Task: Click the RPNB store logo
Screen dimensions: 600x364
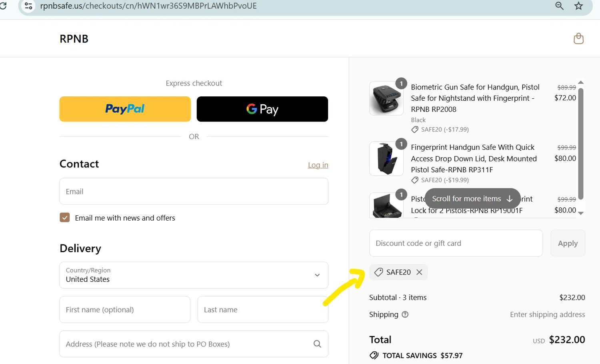Action: 74,39
